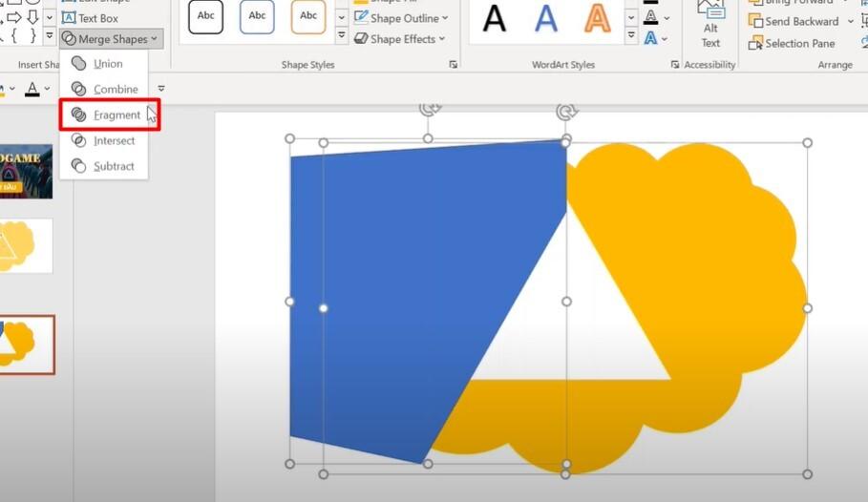Select the pale yellow cloud slide thumbnail
Viewport: 868px width, 502px height.
pyautogui.click(x=26, y=245)
